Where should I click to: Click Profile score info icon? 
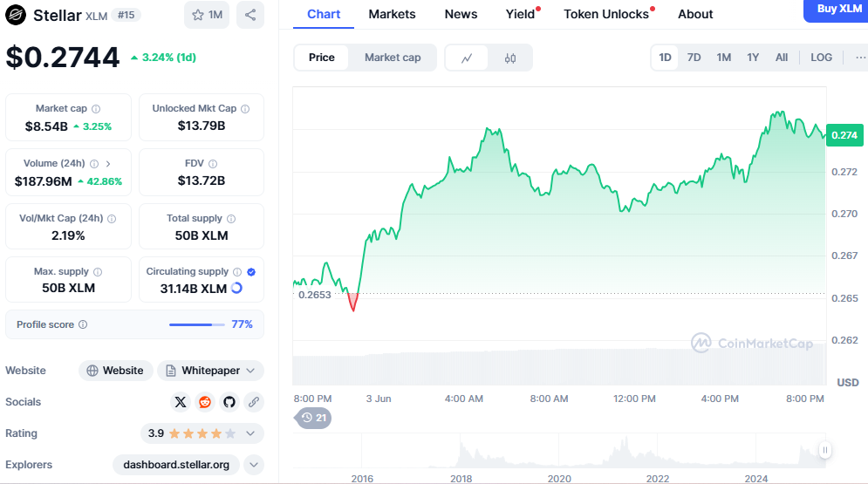(x=83, y=324)
